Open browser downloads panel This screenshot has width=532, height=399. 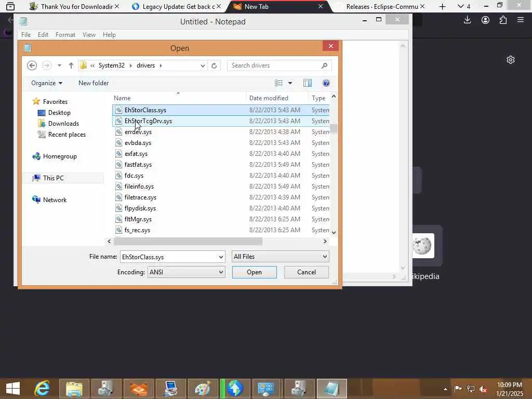[468, 20]
